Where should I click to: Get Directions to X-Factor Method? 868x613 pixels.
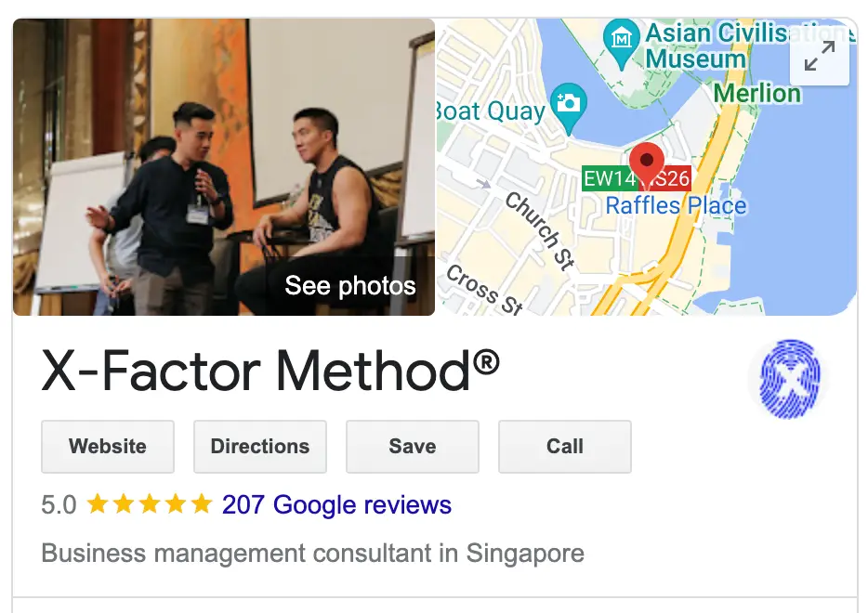(260, 447)
